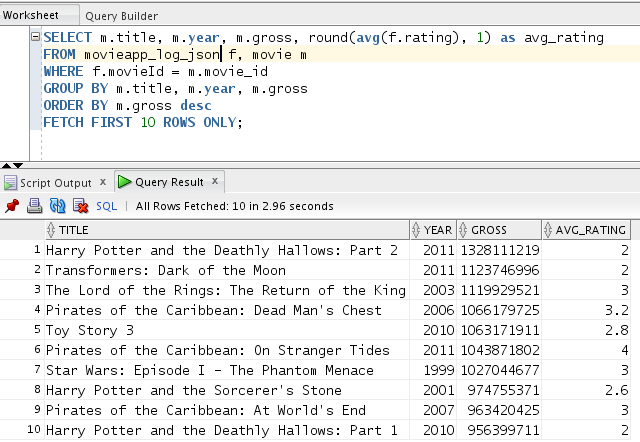Click the year cell 2001
Viewport: 640px width, 442px height.
[433, 390]
